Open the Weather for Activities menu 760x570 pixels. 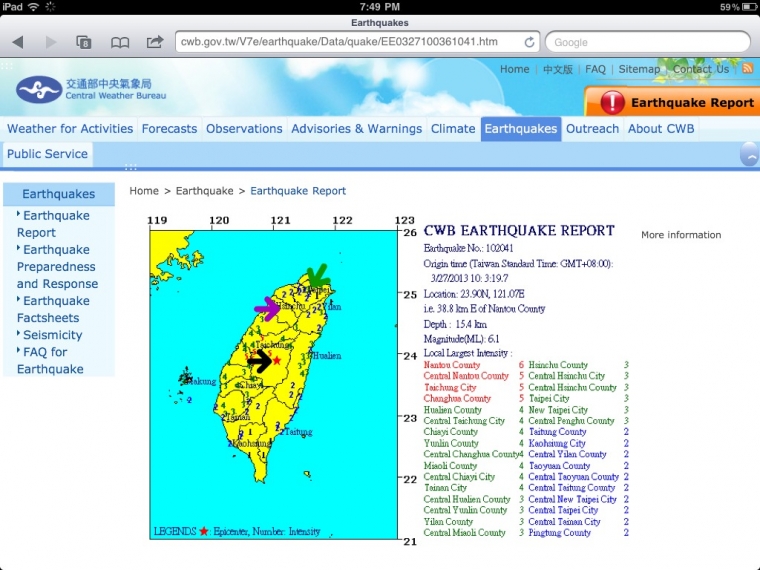click(x=70, y=129)
